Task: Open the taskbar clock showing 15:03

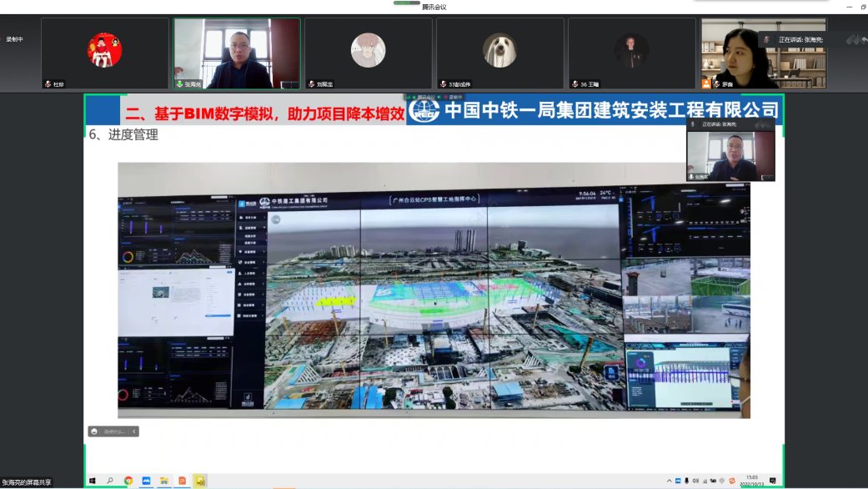Action: (752, 480)
